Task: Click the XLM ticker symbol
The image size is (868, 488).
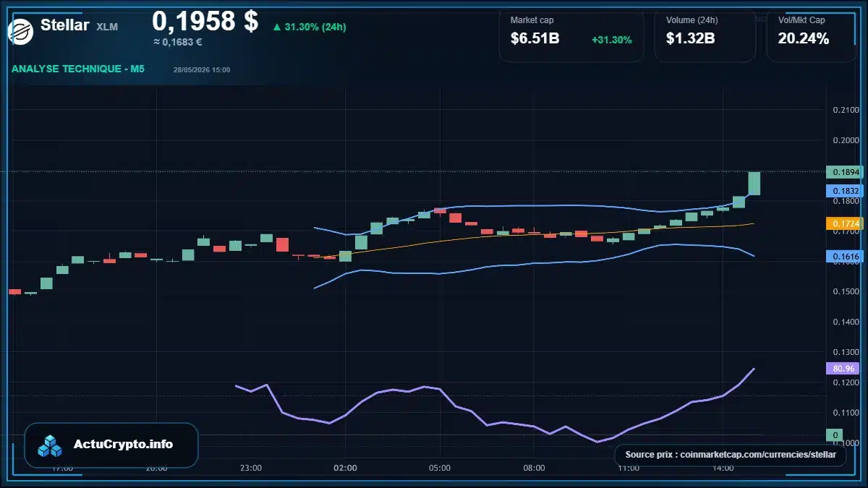Action: (x=107, y=27)
